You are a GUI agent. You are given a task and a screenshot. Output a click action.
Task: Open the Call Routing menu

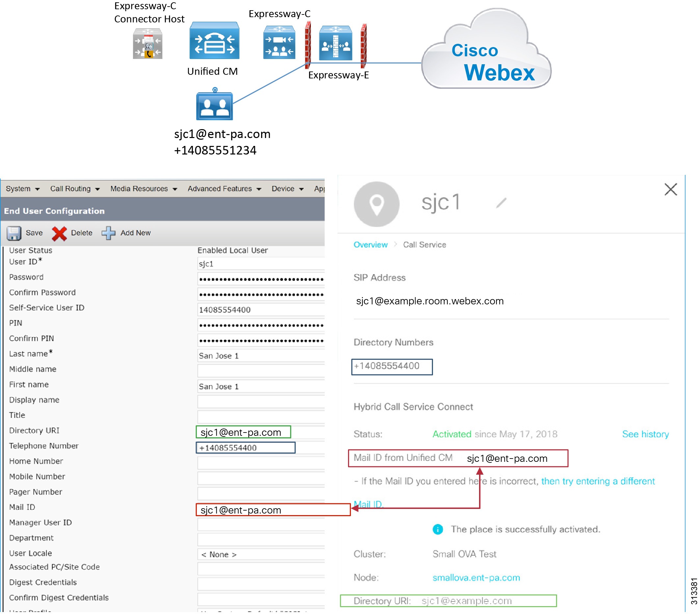tap(75, 189)
